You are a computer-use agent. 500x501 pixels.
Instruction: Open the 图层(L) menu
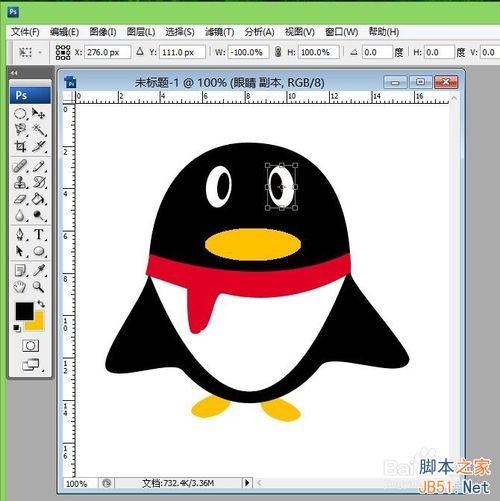tap(141, 32)
